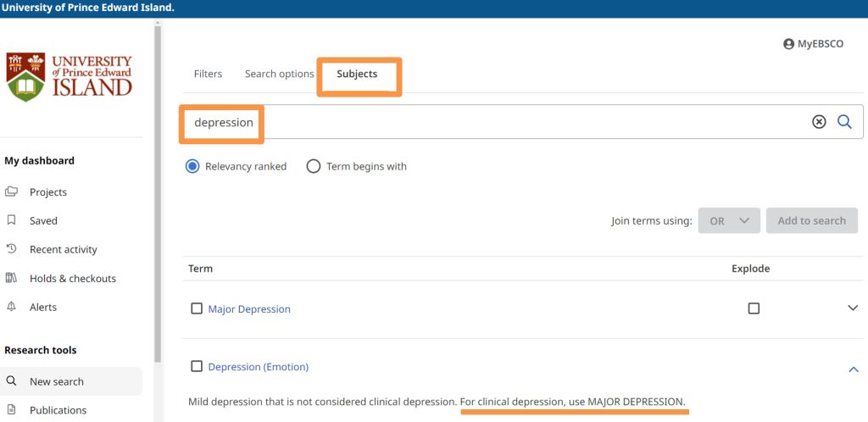Open Holds & checkouts
The image size is (868, 422).
point(72,279)
